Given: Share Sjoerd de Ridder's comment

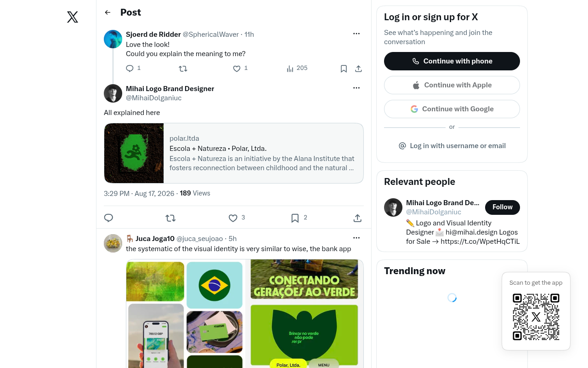Looking at the screenshot, I should point(359,69).
